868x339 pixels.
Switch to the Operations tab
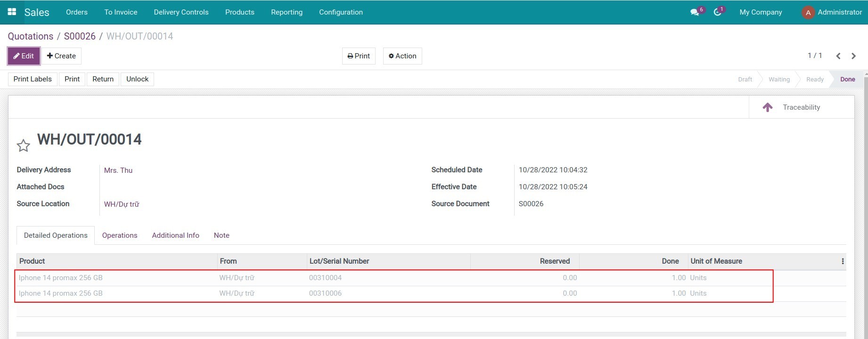pos(120,235)
